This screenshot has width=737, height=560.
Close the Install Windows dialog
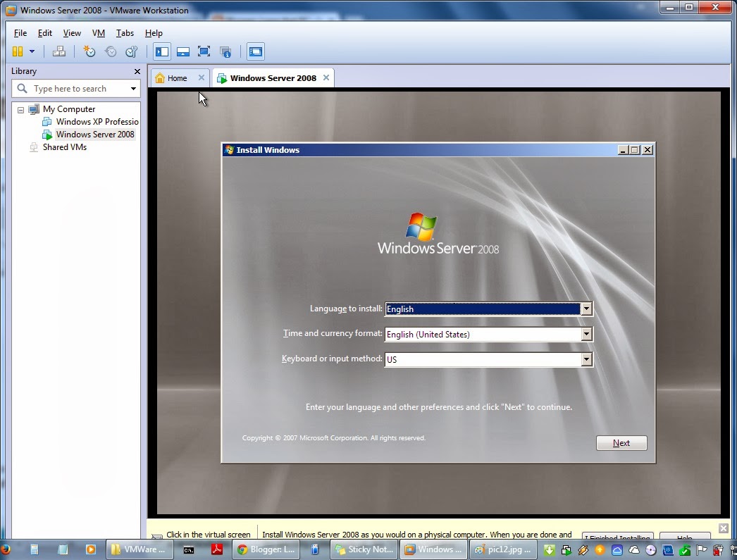(x=648, y=150)
